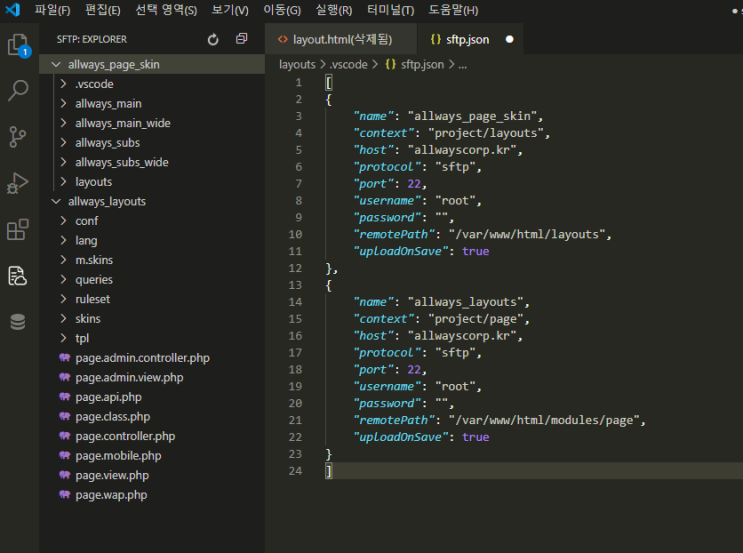Click the layouts breadcrumb segment

[x=297, y=64]
